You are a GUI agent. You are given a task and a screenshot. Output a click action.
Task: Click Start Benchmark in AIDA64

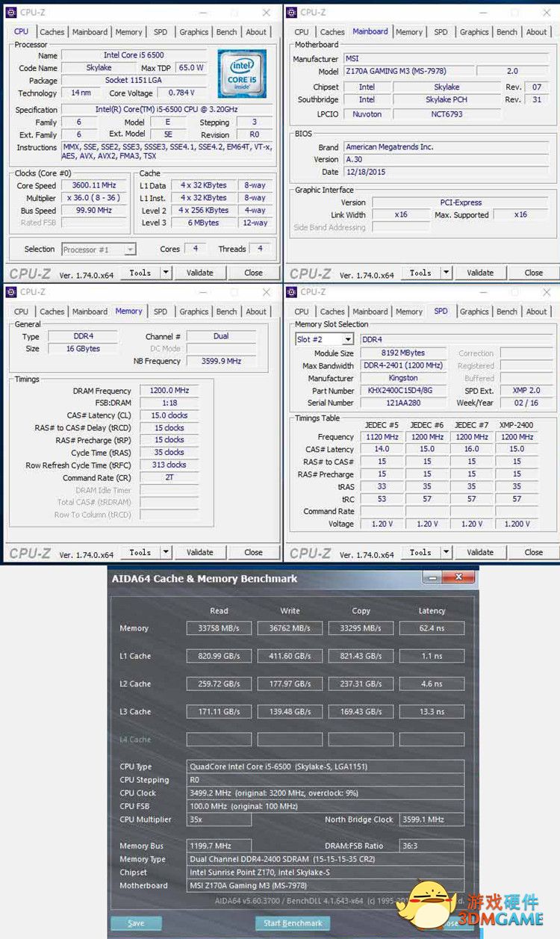click(293, 923)
